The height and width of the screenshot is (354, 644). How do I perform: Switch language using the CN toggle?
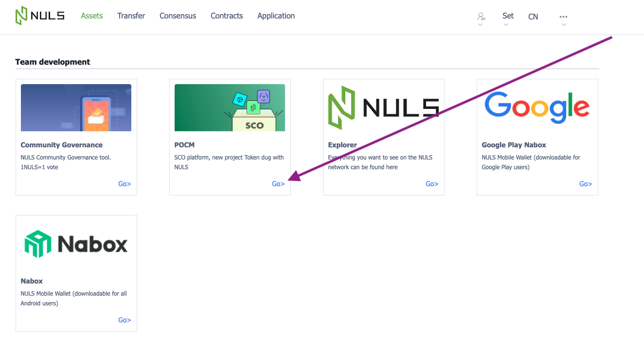[533, 17]
